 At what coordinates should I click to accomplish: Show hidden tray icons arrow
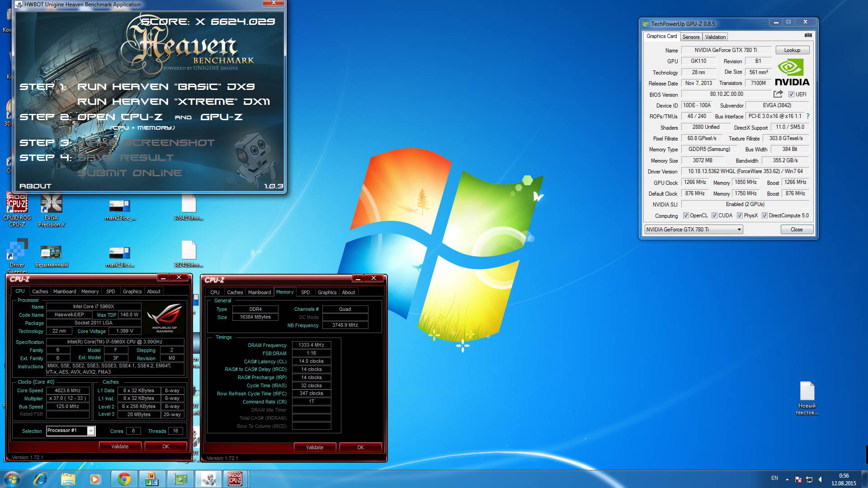pyautogui.click(x=787, y=479)
